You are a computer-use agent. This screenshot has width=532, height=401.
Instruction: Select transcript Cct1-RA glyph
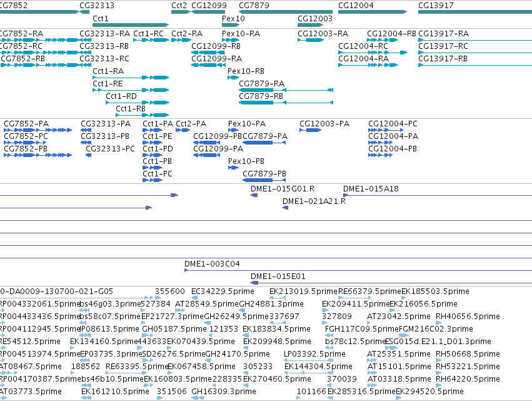[131, 78]
